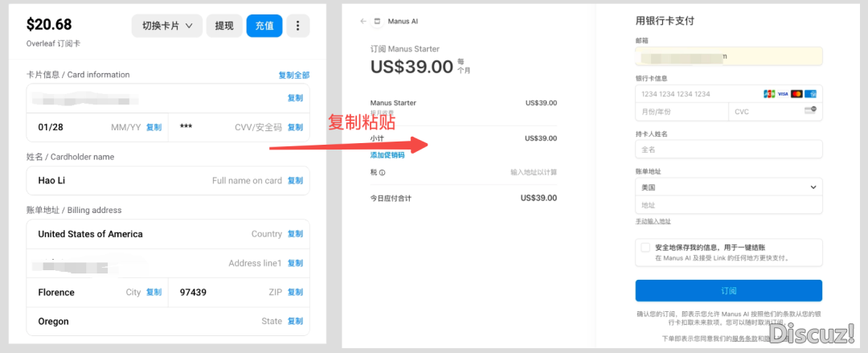Click the tax info circle icon

382,172
